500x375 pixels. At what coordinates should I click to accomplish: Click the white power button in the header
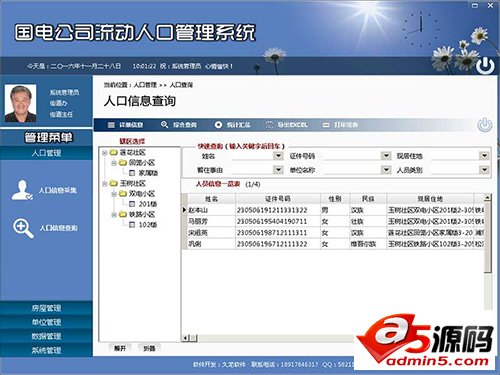(x=485, y=65)
